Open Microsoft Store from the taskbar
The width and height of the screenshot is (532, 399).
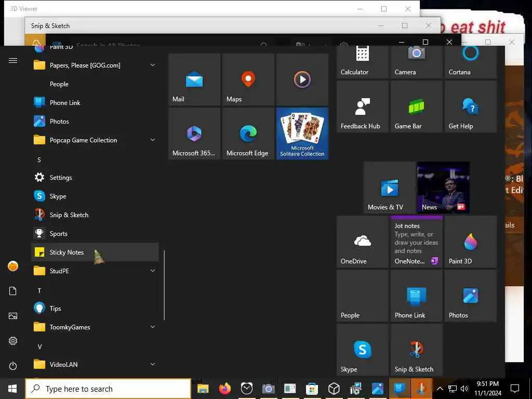312,389
